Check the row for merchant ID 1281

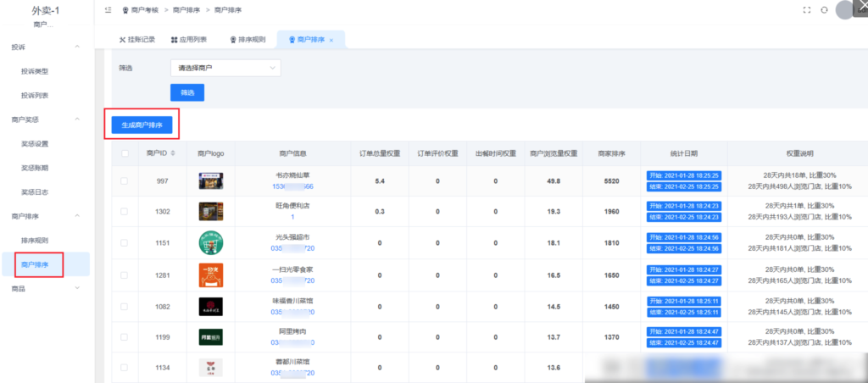(124, 275)
